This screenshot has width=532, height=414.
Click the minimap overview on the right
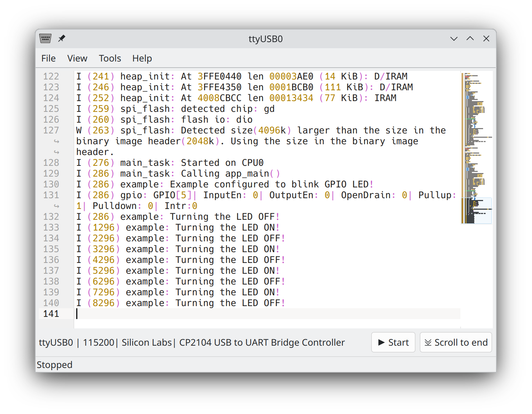coord(477,147)
